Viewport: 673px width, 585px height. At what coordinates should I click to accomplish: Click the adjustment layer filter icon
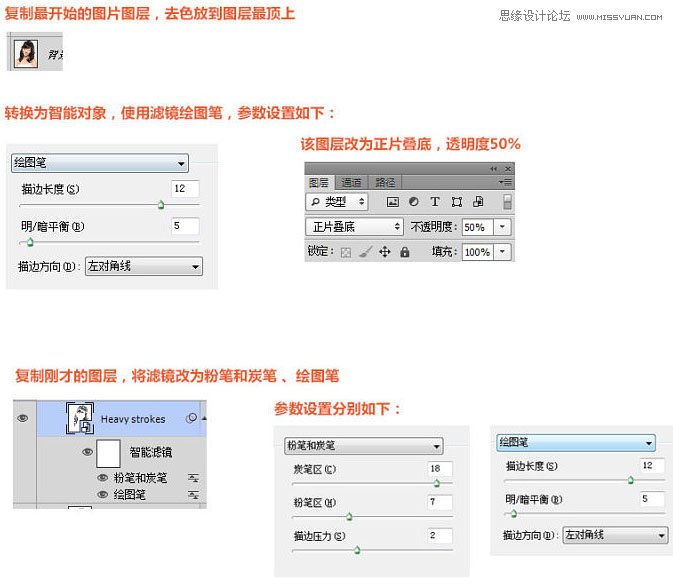(x=414, y=202)
